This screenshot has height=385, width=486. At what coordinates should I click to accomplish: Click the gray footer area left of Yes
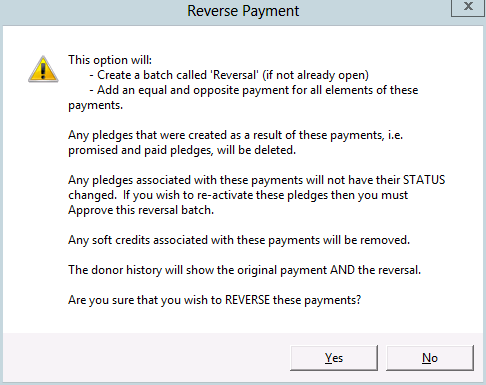pyautogui.click(x=147, y=357)
